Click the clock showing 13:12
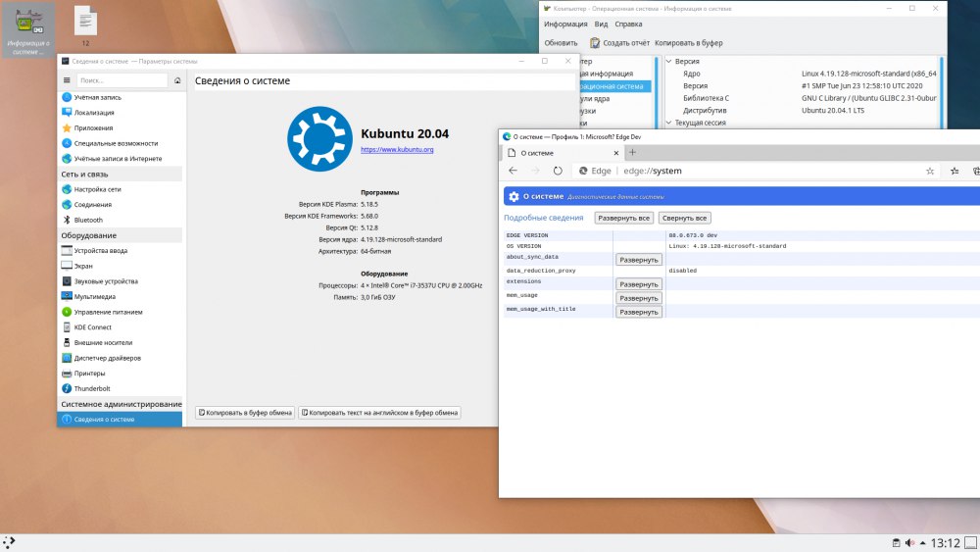980x552 pixels. [945, 543]
